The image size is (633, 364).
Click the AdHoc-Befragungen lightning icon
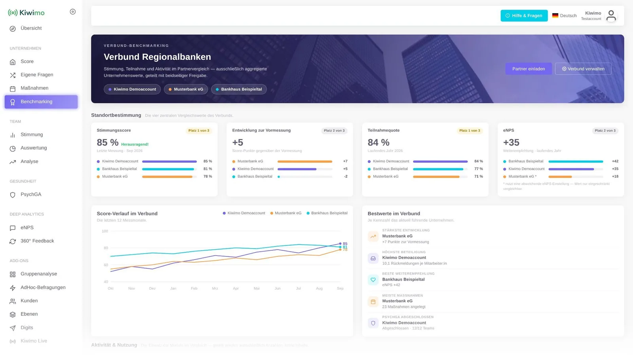tap(13, 288)
